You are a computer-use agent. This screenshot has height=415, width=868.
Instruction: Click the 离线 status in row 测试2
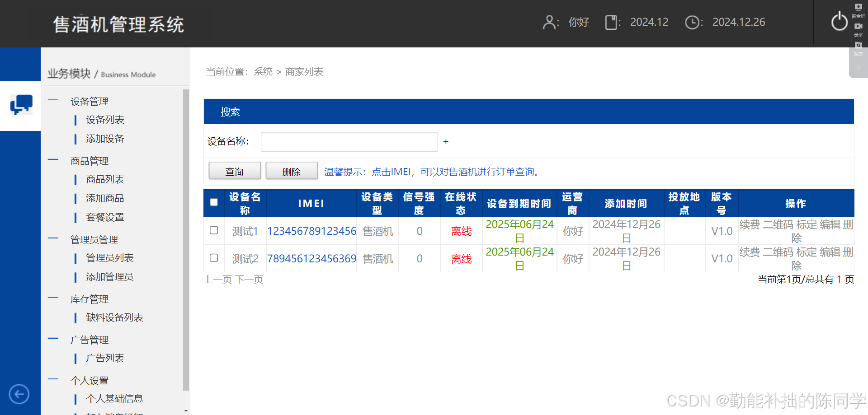pos(462,259)
